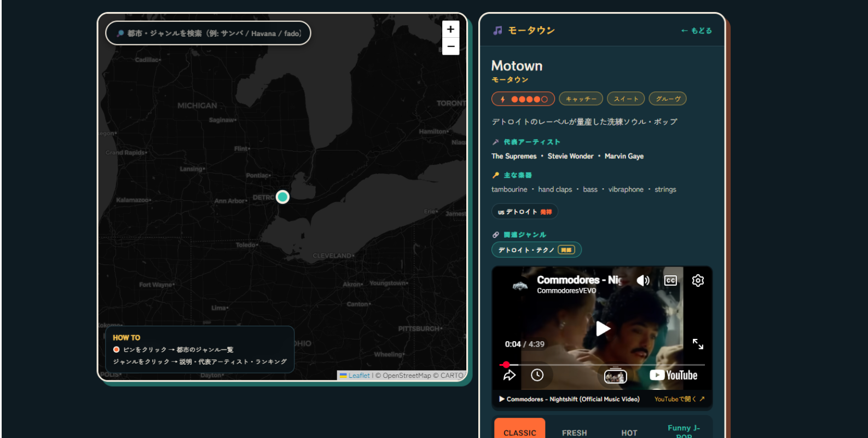Zoom in the map with plus button
868x438 pixels.
450,30
